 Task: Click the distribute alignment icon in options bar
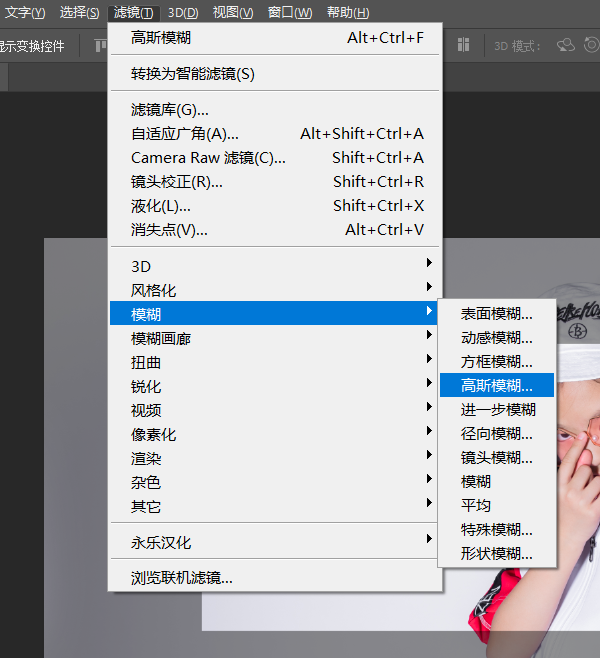click(463, 44)
